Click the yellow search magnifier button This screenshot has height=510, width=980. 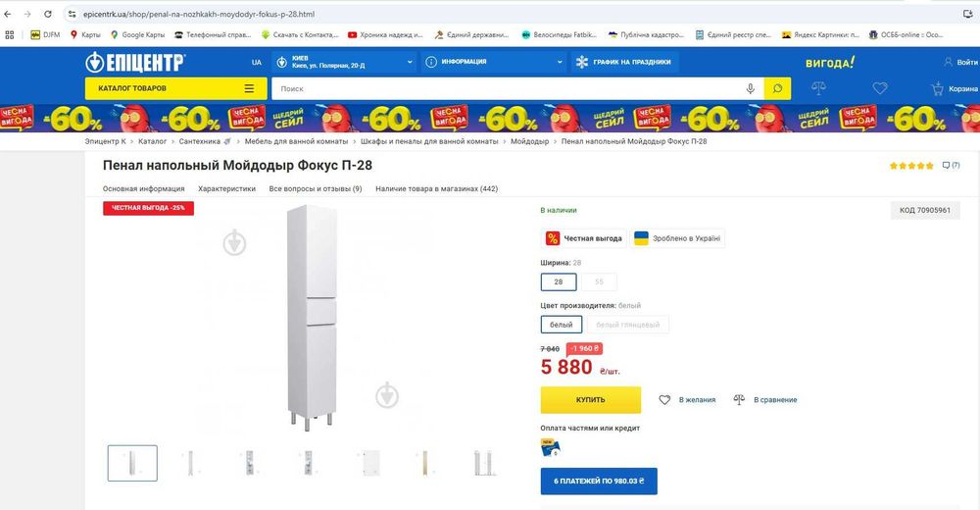click(777, 88)
